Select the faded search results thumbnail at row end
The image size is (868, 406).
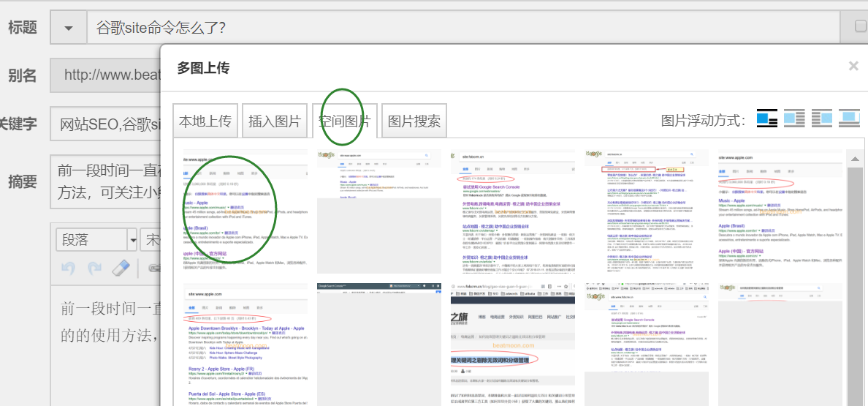pyautogui.click(x=780, y=345)
